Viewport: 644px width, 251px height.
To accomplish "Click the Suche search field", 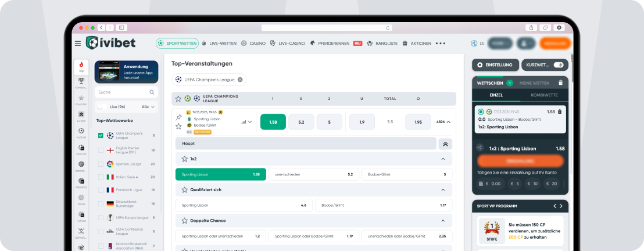I will (126, 92).
